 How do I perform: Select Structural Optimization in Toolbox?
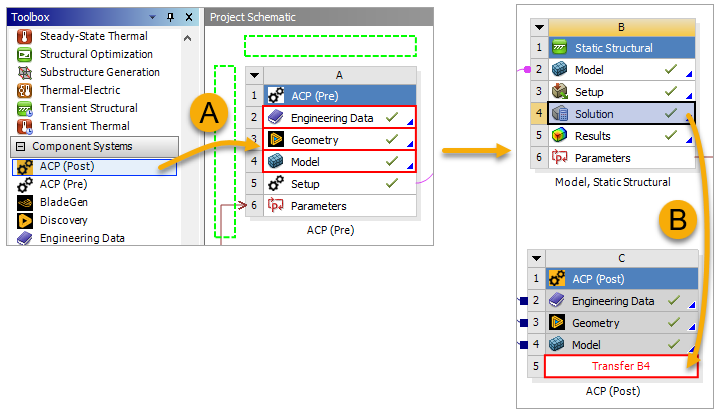click(96, 54)
